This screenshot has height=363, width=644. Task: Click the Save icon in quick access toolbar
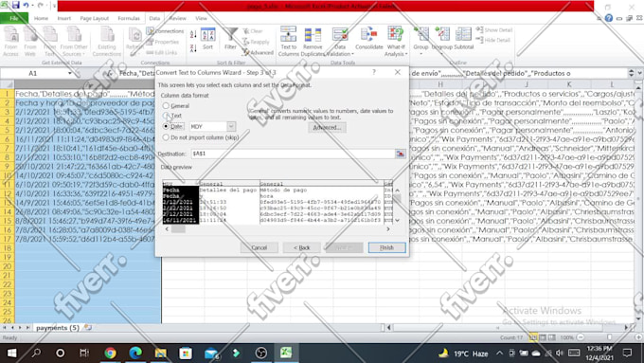click(16, 6)
